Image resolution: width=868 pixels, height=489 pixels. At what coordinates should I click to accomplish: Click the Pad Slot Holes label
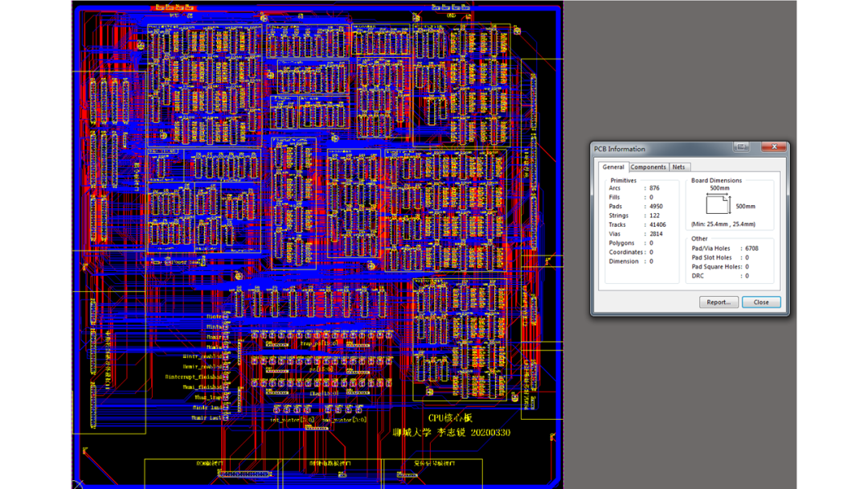point(711,257)
